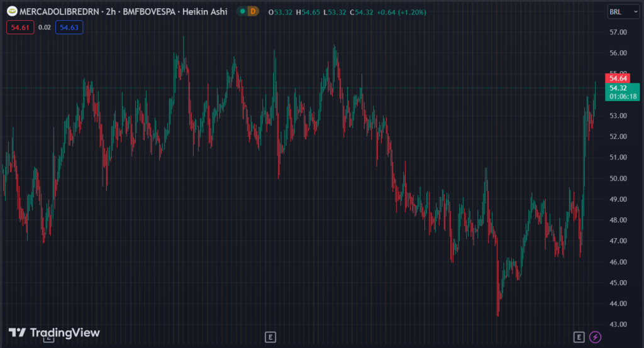Click the 01:06:18 countdown timer

[623, 97]
